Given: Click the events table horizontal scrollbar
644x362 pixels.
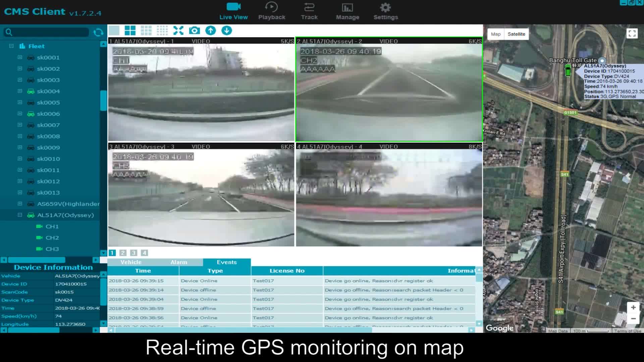Looking at the screenshot, I should [243, 330].
